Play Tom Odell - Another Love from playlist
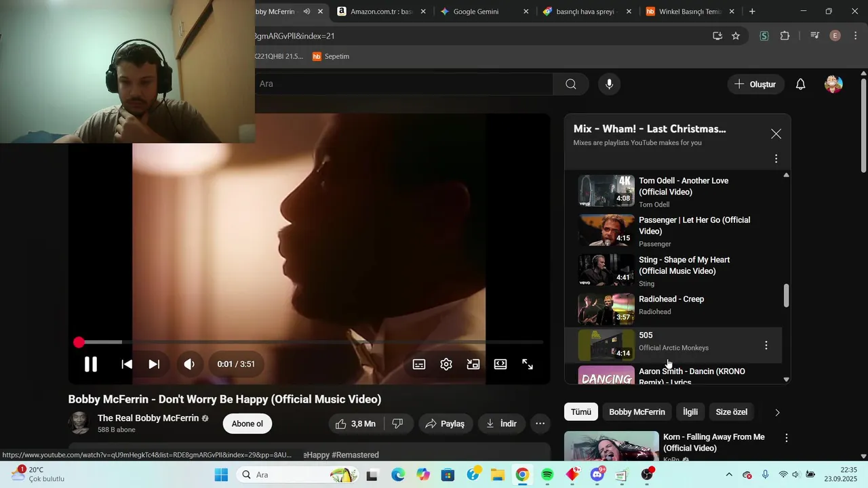Screen dimensions: 868x488 (x=674, y=191)
